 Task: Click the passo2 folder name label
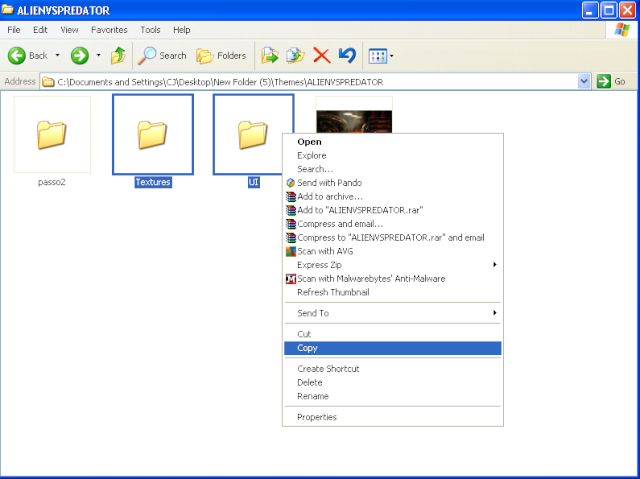52,182
